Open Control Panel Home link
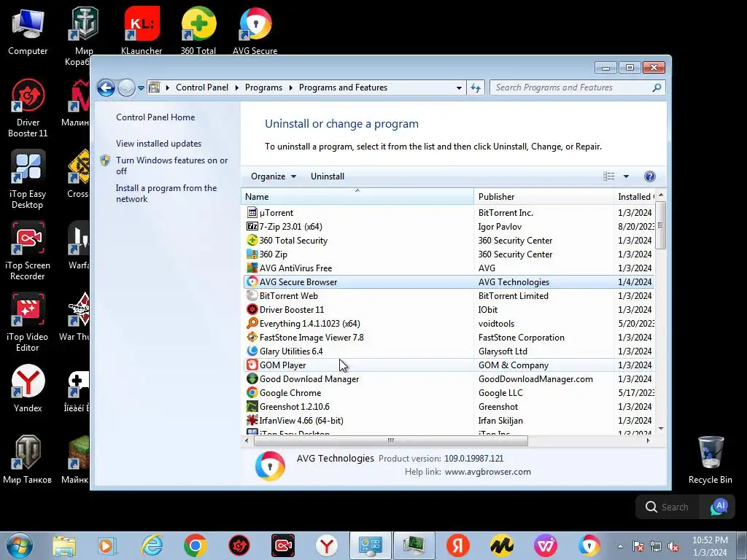Screen dimensions: 747x560 coord(155,117)
